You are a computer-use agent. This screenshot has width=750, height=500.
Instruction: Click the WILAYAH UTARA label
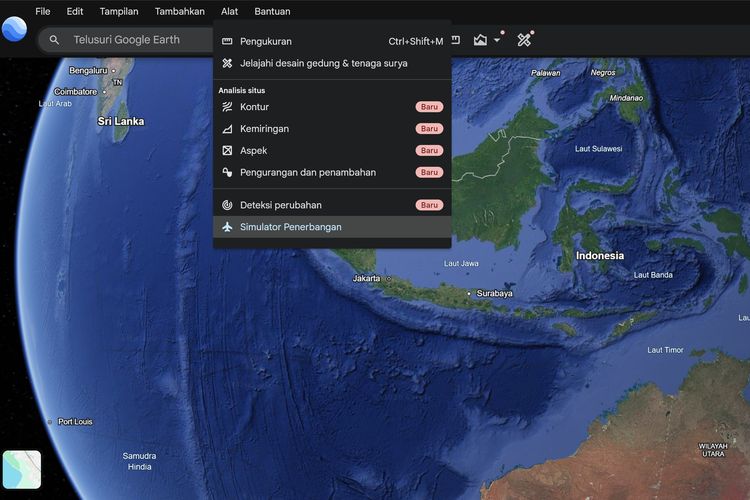tap(713, 450)
